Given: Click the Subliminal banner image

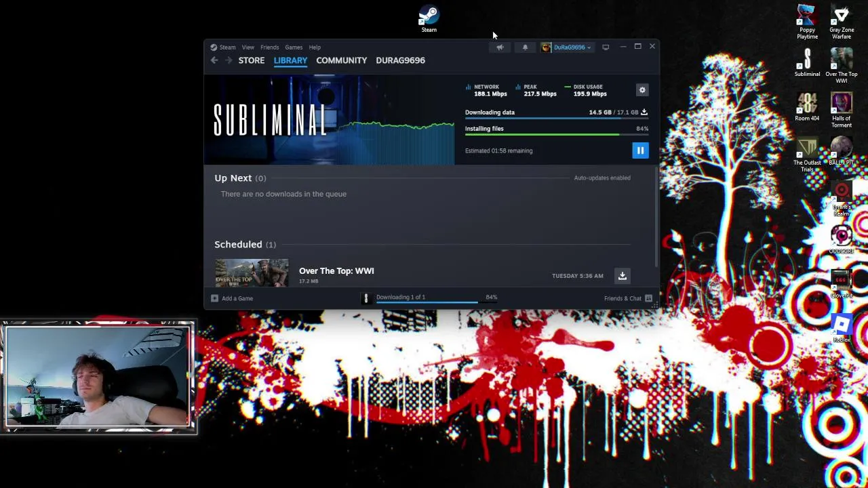Looking at the screenshot, I should tap(330, 120).
